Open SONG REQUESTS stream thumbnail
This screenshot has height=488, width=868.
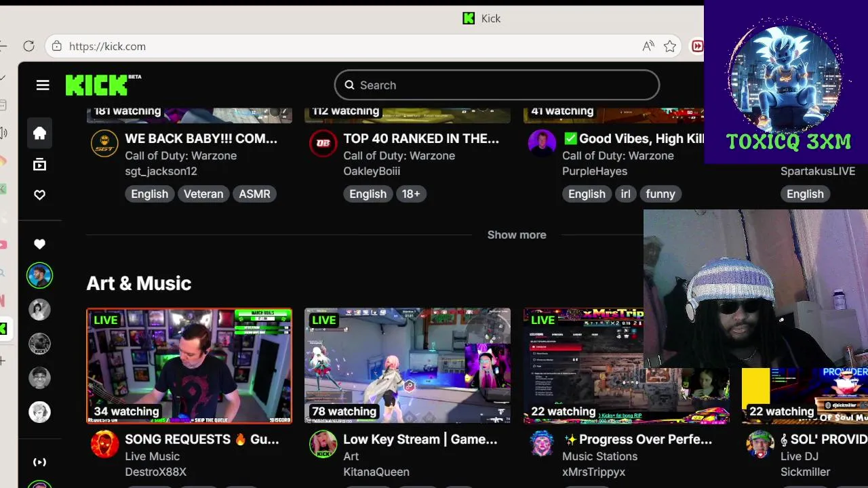189,366
